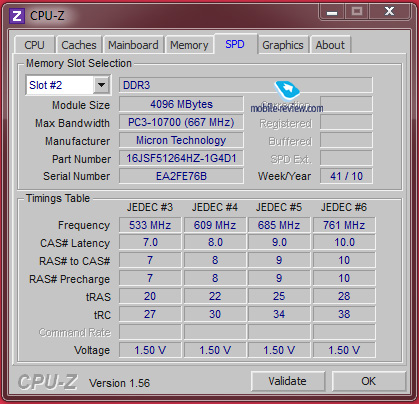The width and height of the screenshot is (419, 404).
Task: Click the JEDEC #3 Voltage 1.50 V cell
Action: pyautogui.click(x=150, y=350)
